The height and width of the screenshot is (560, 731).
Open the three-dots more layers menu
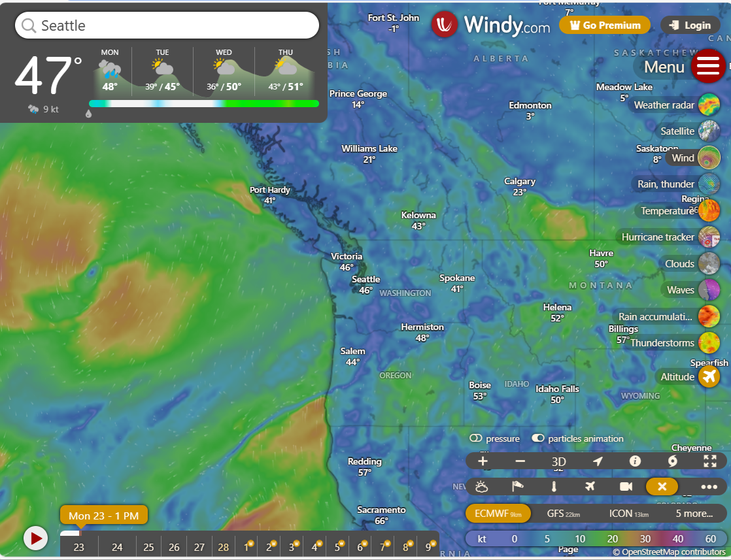click(709, 487)
